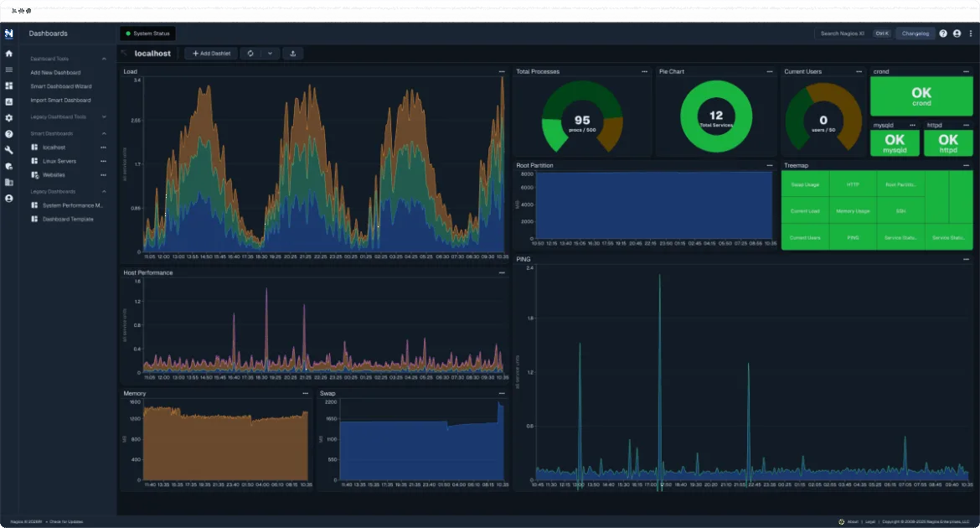Open the user account icon top right
This screenshot has height=528, width=980.
click(x=957, y=34)
